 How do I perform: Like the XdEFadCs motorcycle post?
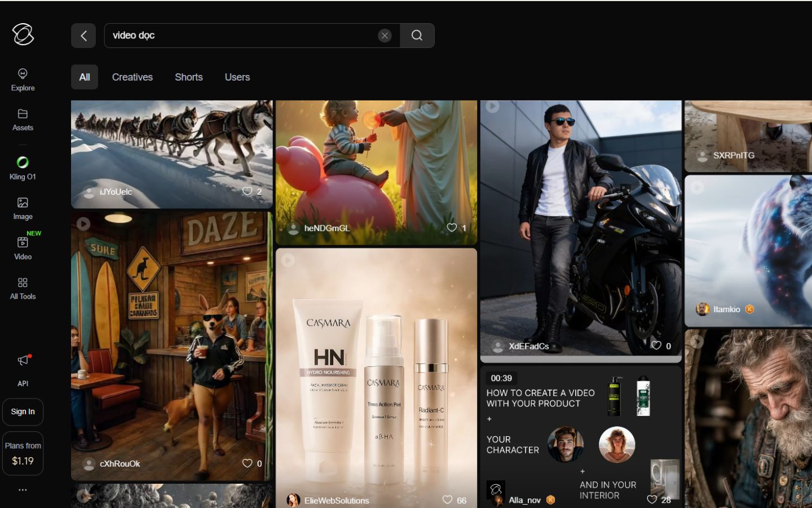[x=656, y=345]
